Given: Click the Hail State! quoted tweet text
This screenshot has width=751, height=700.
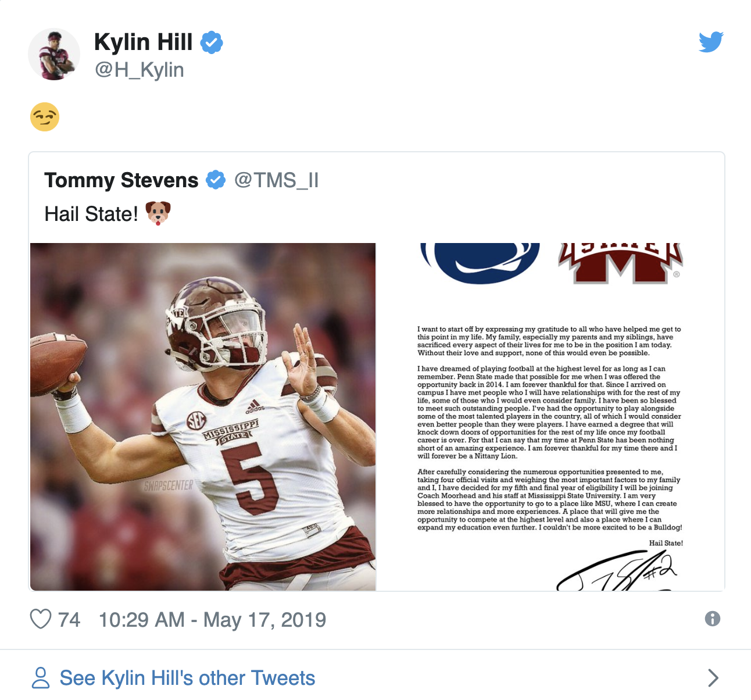Looking at the screenshot, I should point(91,214).
